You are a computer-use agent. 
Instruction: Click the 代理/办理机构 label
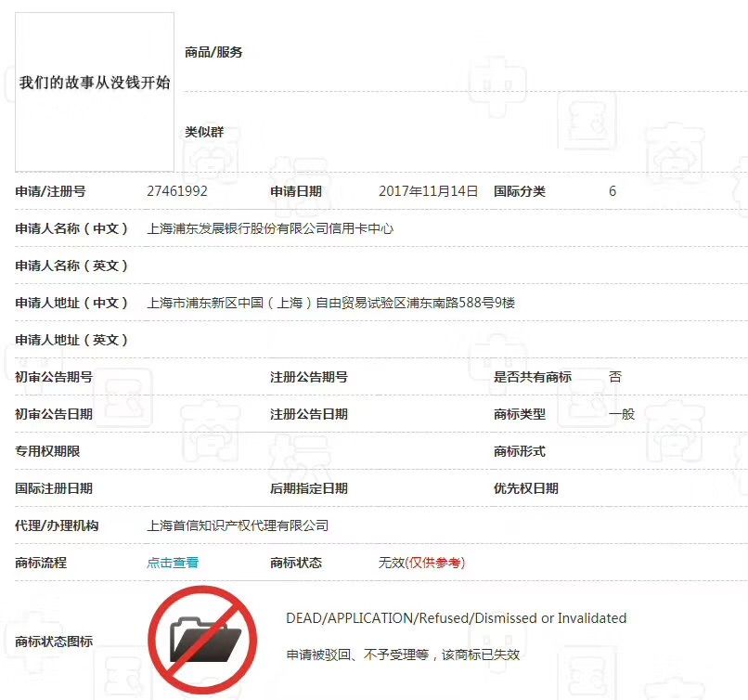coord(57,525)
